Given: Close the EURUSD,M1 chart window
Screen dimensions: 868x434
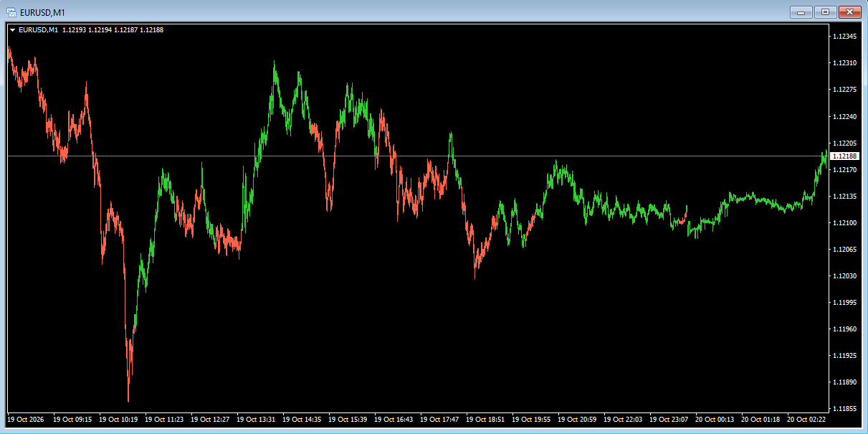Looking at the screenshot, I should (849, 11).
